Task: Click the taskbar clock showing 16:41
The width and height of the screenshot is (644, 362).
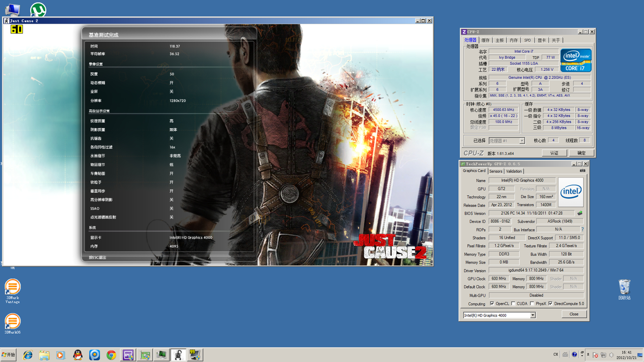Action: (x=626, y=355)
